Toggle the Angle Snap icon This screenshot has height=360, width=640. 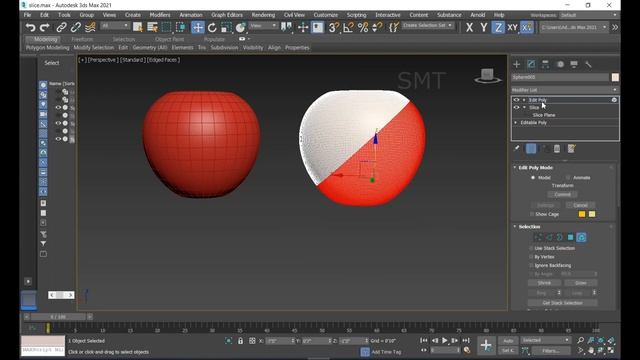point(349,27)
